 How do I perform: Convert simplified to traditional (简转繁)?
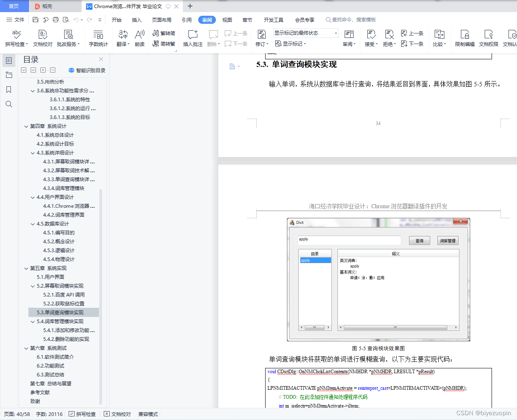[164, 44]
